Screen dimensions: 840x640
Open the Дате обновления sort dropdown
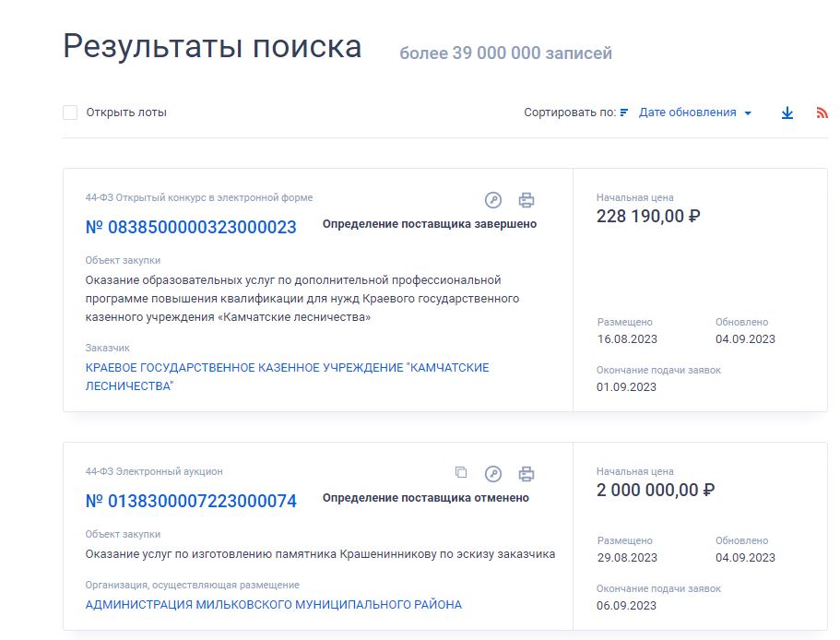687,112
